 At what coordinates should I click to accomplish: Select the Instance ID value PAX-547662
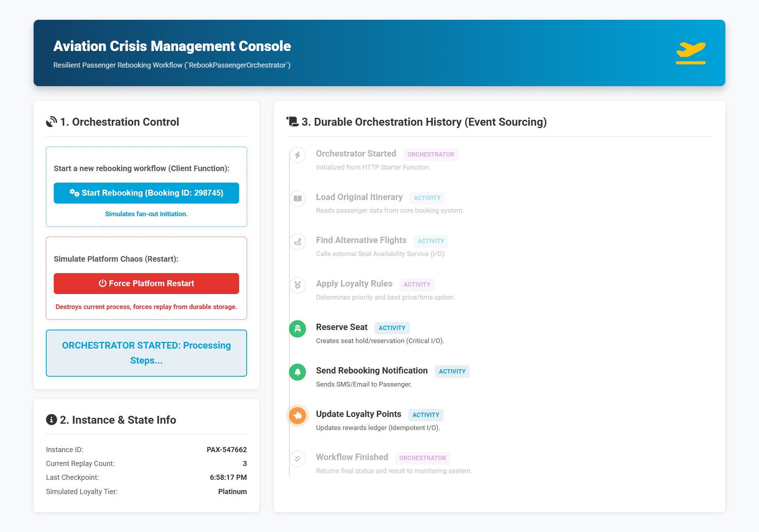pyautogui.click(x=227, y=450)
